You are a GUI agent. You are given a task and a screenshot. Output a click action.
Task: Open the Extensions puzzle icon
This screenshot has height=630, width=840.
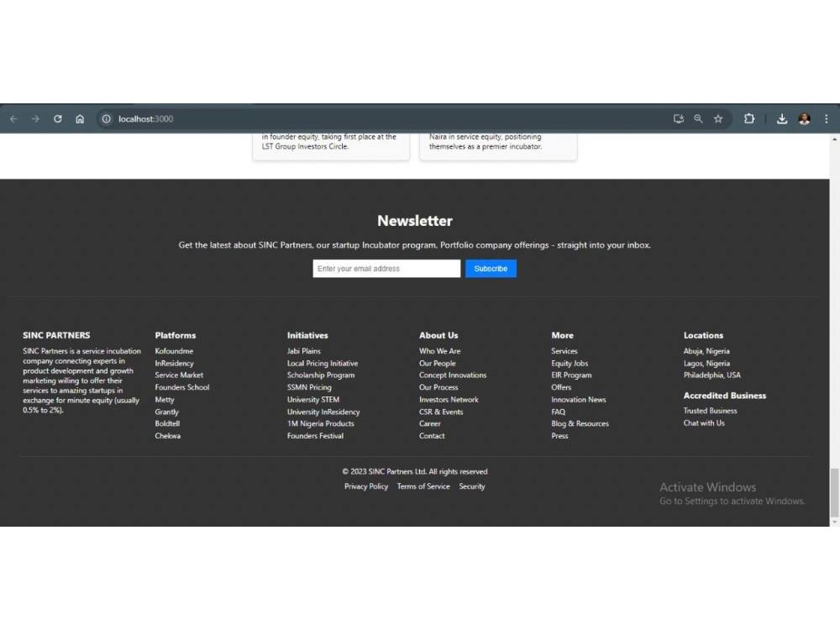click(x=749, y=119)
